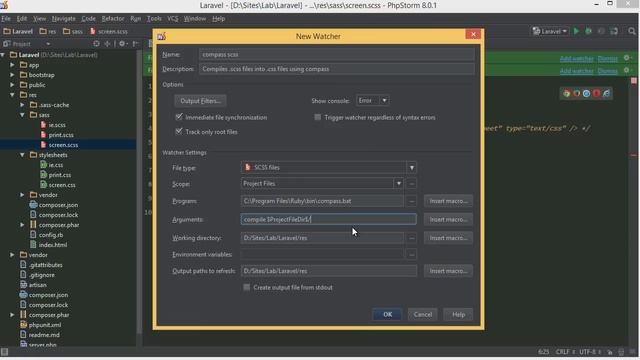Select screen.scss file in sass folder
The image size is (640, 360).
(63, 145)
